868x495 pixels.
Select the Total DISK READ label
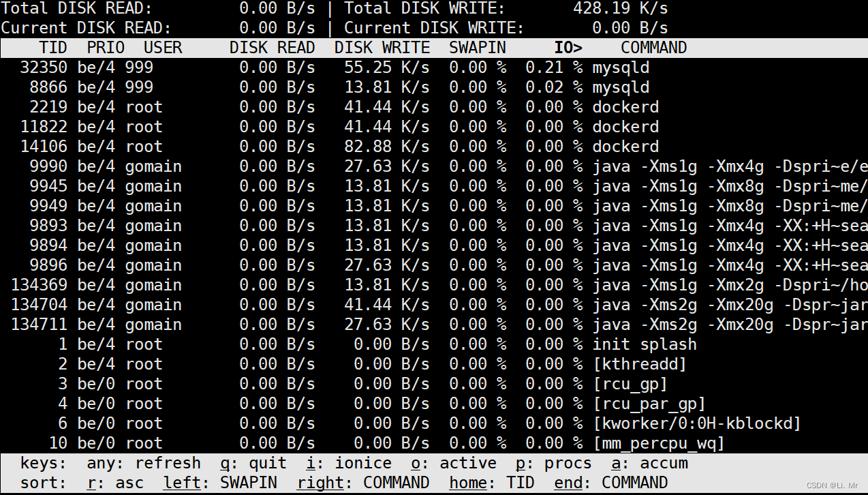point(76,9)
